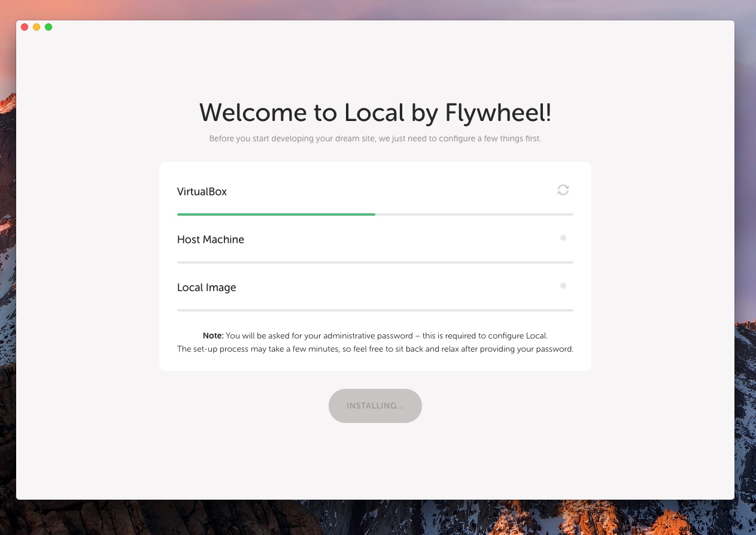Select the VirtualBox label

tap(202, 192)
